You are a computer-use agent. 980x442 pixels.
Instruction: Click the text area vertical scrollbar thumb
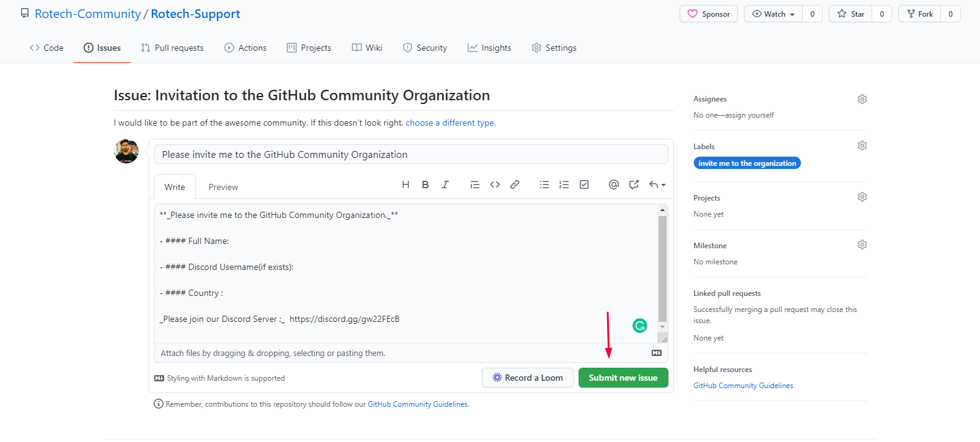click(662, 269)
